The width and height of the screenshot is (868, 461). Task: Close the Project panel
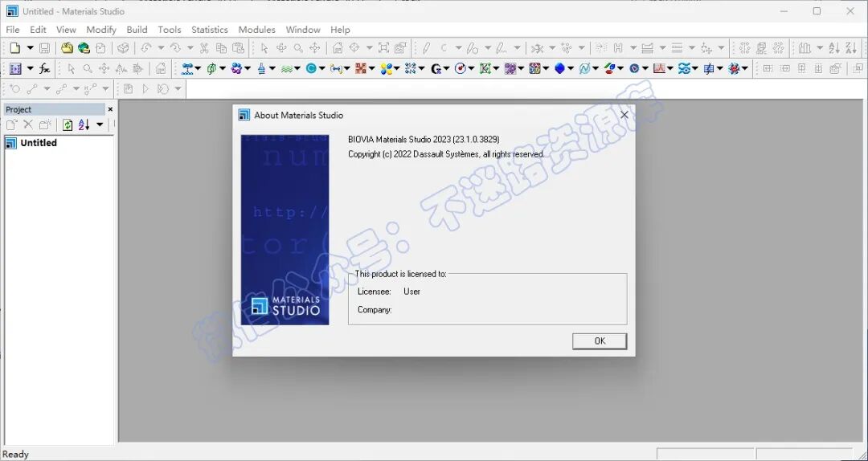[x=110, y=109]
